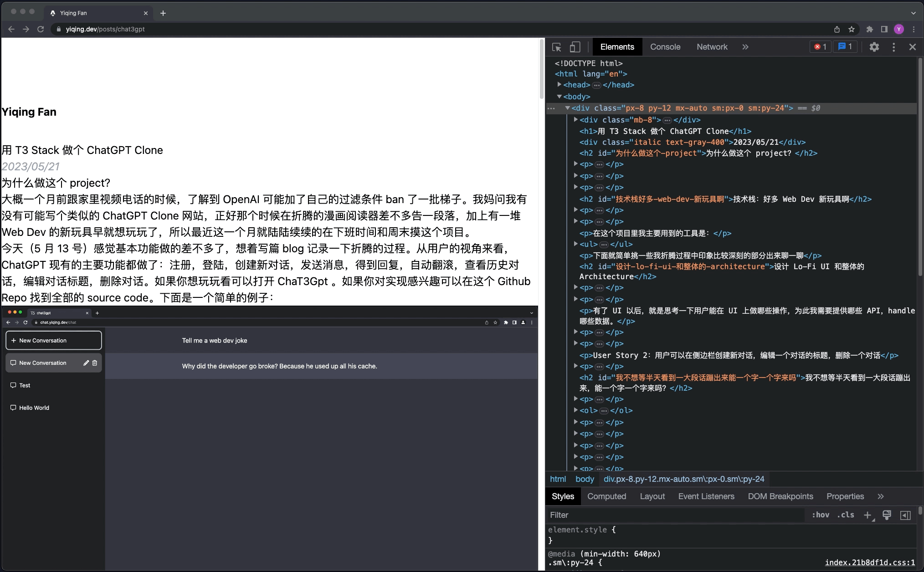This screenshot has height=572, width=924.
Task: Click the page vertical scrollbar
Action: 541,68
